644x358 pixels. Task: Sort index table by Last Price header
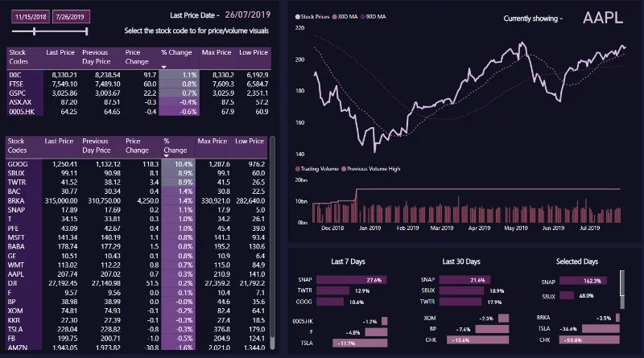[60, 52]
